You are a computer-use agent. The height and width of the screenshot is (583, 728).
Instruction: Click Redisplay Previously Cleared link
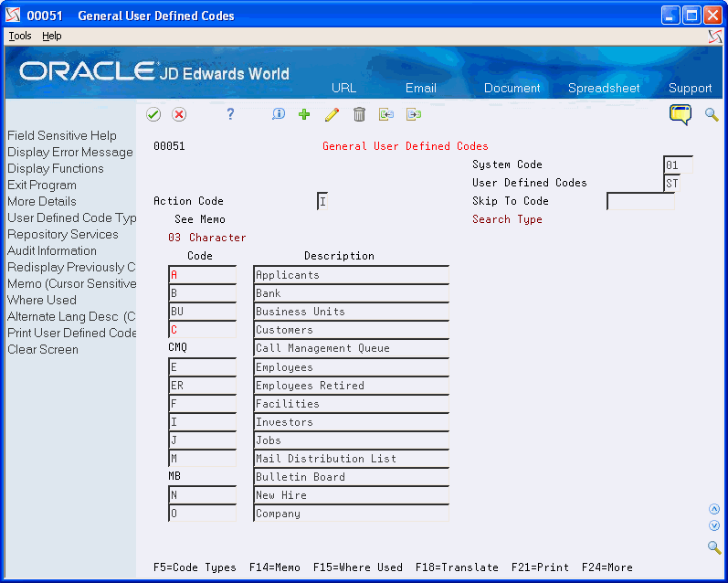71,268
